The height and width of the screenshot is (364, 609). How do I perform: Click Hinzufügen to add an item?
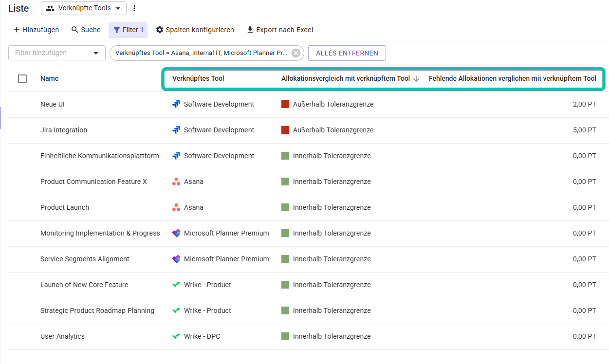click(36, 30)
